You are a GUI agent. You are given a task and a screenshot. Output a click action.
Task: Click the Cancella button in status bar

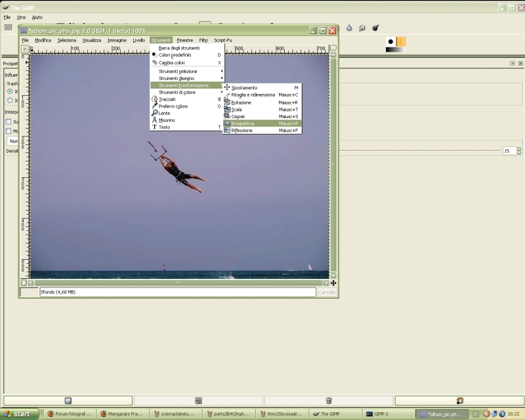[x=327, y=292]
